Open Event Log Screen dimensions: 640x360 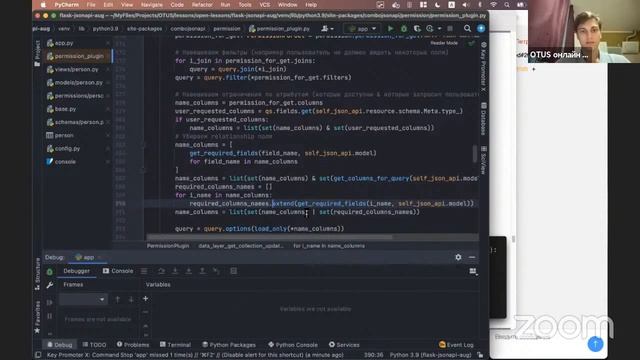tap(456, 345)
